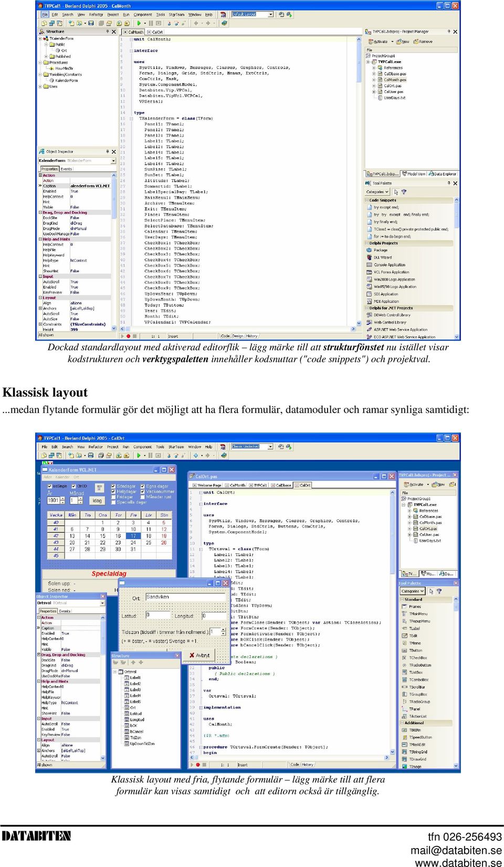Open Component menu in top Delphi window
504x867 pixels.
pos(143,15)
